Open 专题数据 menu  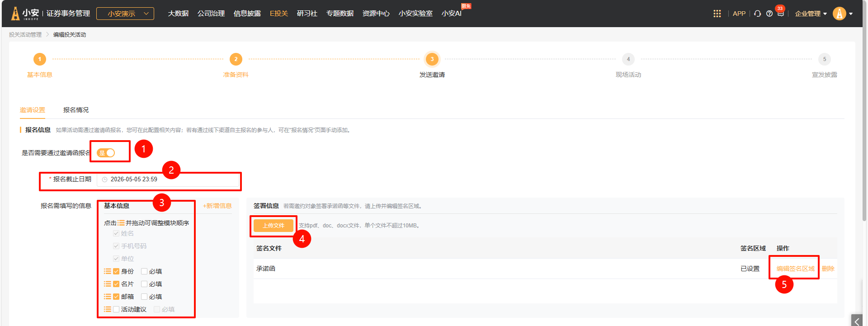click(340, 14)
